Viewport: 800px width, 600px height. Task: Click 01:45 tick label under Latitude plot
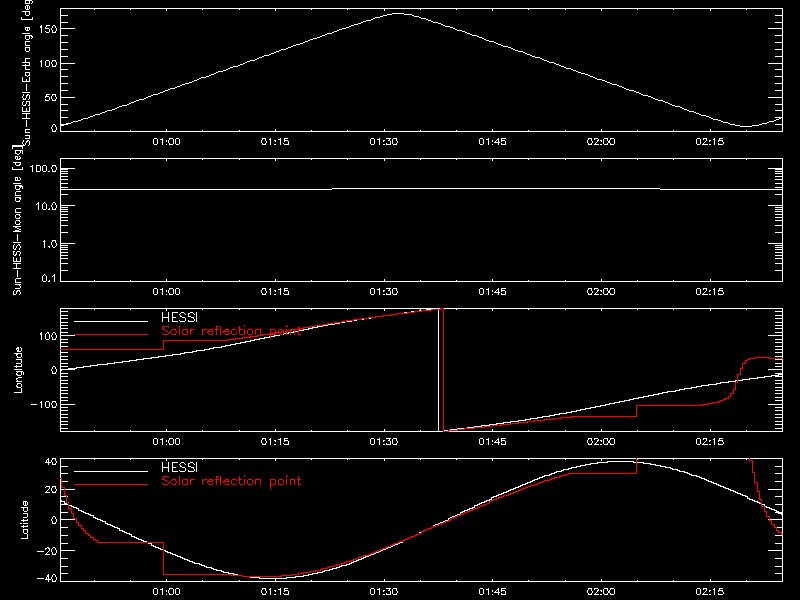click(x=492, y=592)
